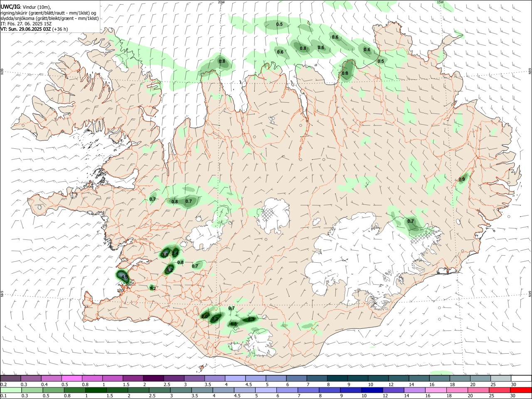Pick the upper legend swatch starting at 1.5

(133, 379)
